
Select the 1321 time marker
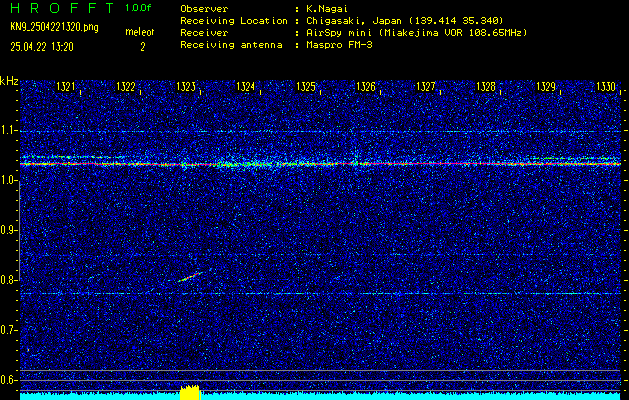tap(66, 87)
